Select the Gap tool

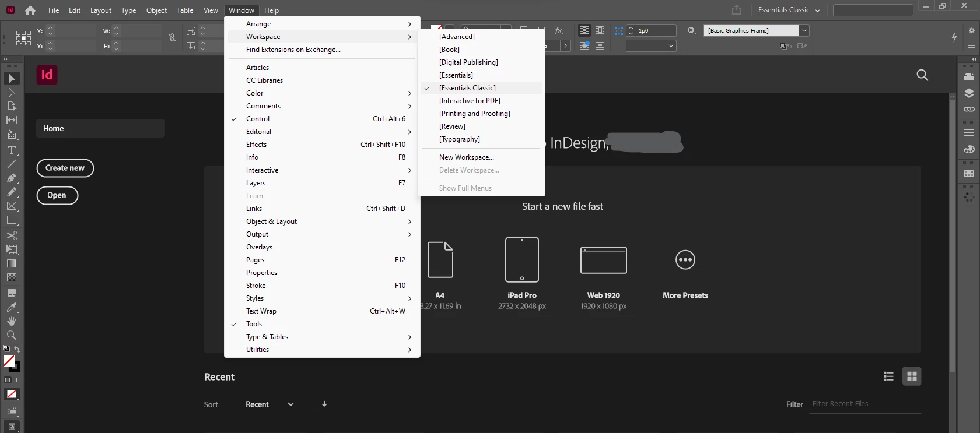pyautogui.click(x=11, y=120)
